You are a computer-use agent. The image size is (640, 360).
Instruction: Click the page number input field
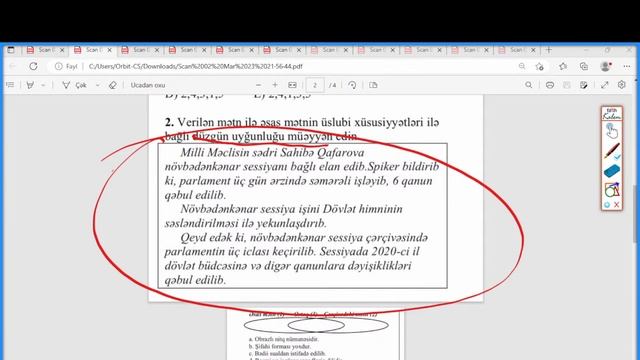click(x=315, y=85)
